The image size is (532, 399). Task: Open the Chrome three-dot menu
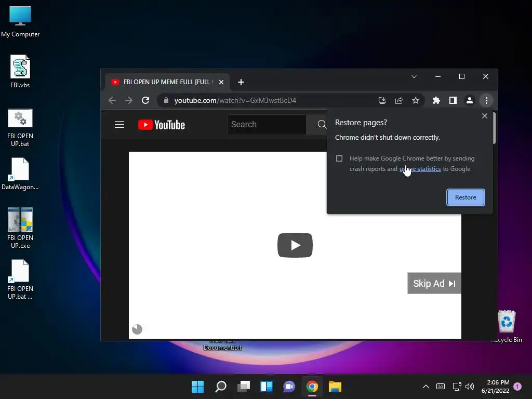486,100
